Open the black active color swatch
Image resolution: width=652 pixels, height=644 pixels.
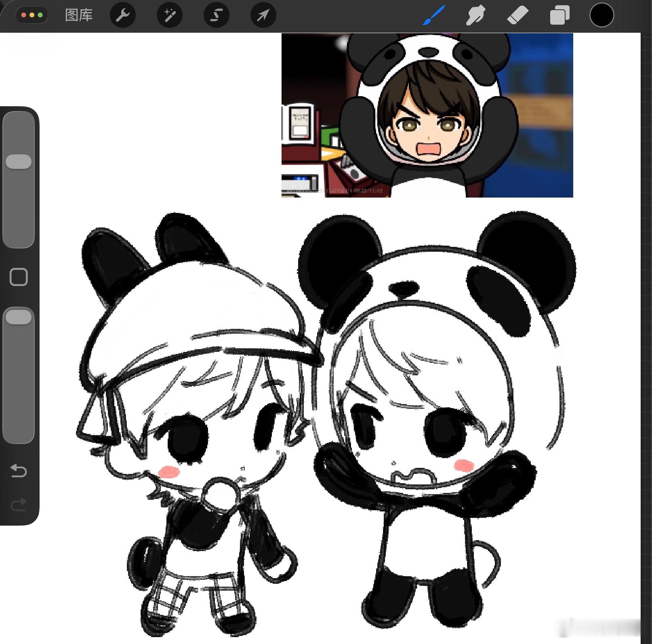click(602, 15)
